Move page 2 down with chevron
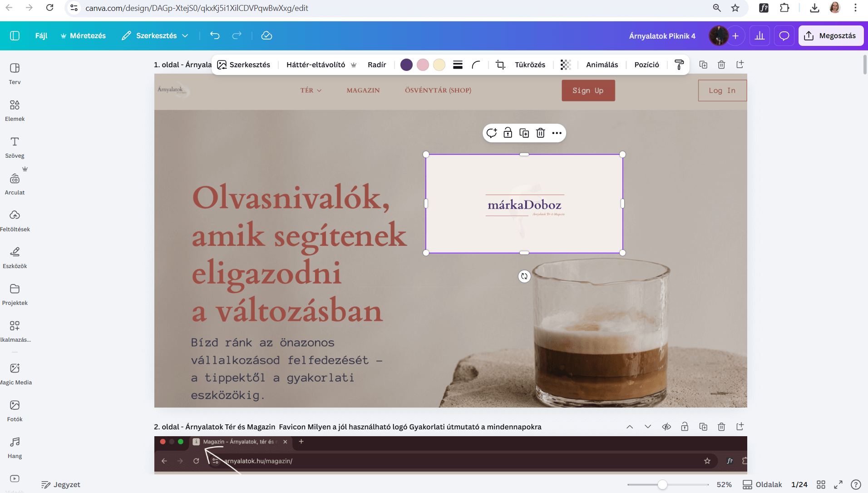 tap(648, 427)
